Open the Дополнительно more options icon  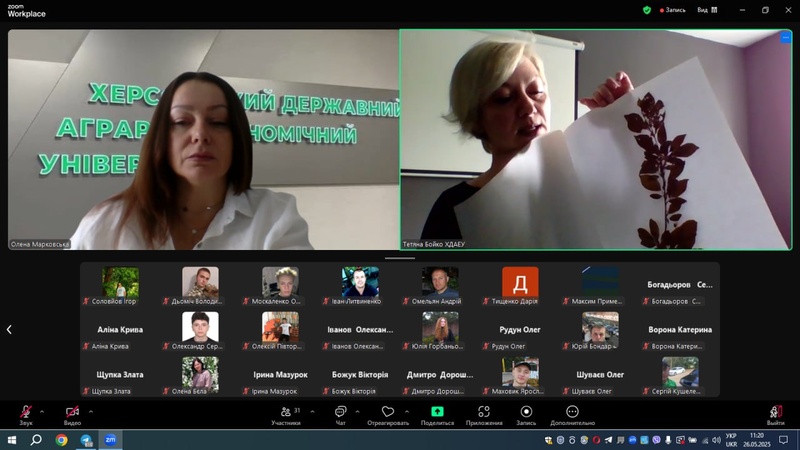[x=572, y=412]
